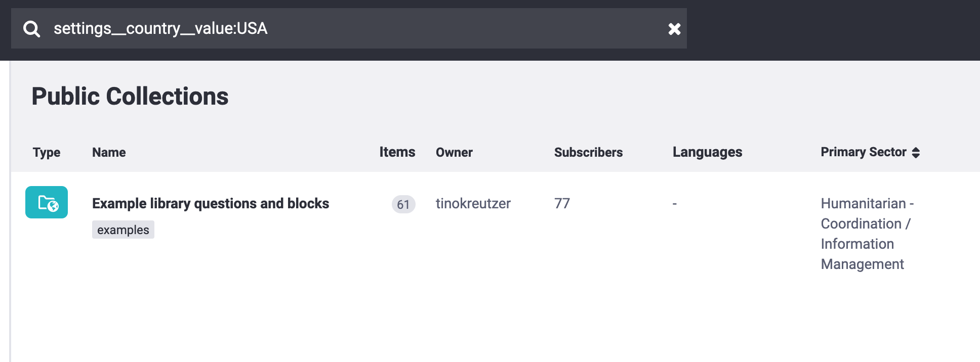Click the 77 subscribers value
Viewport: 980px width, 362px height.
click(x=562, y=203)
